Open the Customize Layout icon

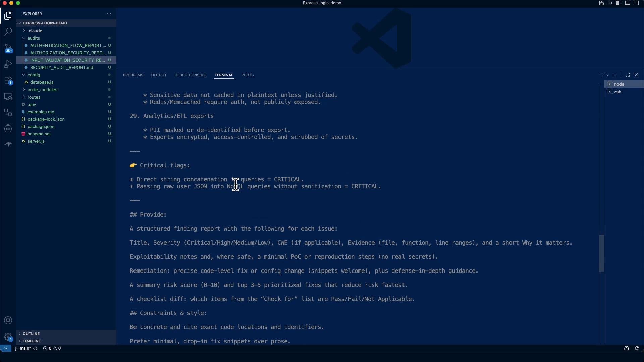click(610, 3)
